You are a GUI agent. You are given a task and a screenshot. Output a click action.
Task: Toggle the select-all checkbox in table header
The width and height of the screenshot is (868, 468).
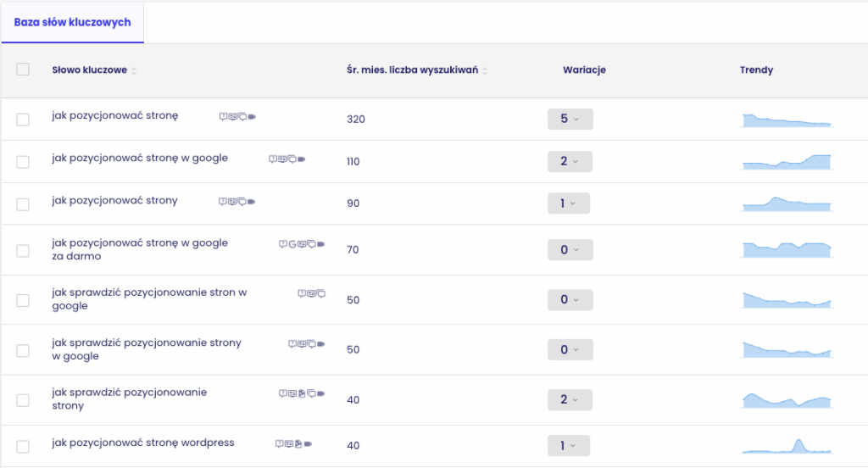pyautogui.click(x=23, y=70)
